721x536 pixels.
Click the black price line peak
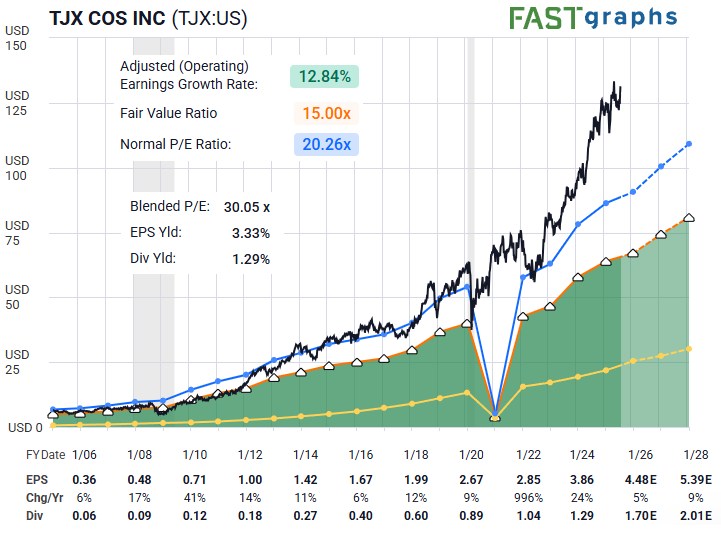coord(614,83)
